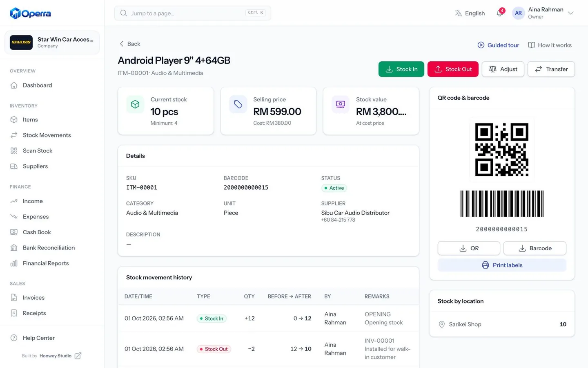Click the Transfer button
Viewport: 588px width, 368px height.
(x=551, y=69)
